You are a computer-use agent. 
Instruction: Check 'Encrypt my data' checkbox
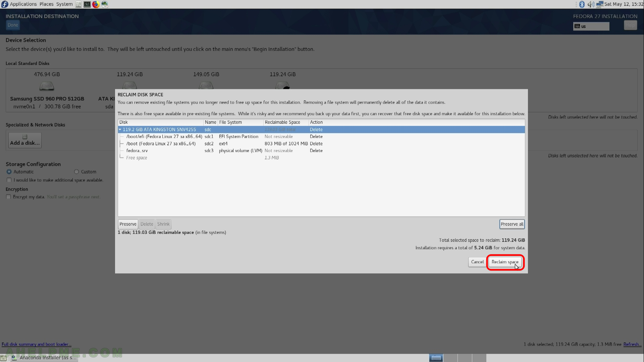pyautogui.click(x=8, y=197)
